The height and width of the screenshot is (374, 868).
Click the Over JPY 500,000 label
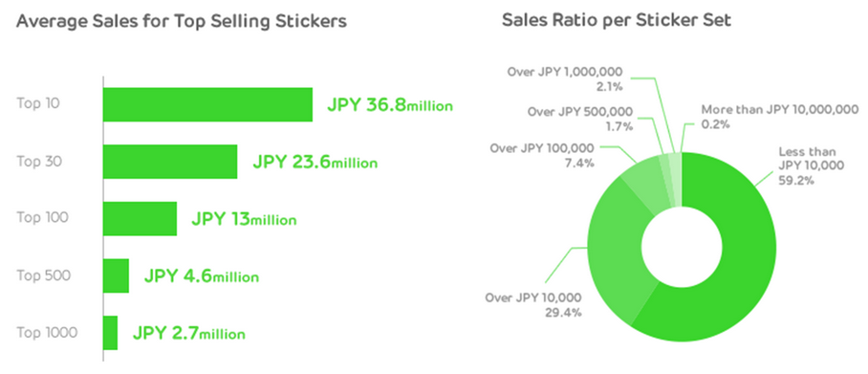579,119
